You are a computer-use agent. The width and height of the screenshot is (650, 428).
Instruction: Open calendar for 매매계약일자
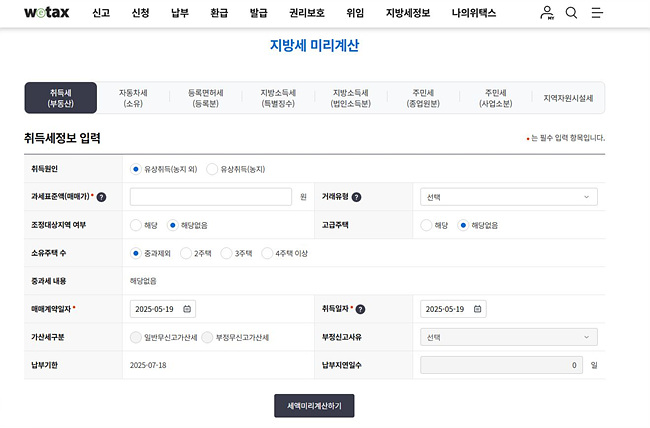click(187, 309)
